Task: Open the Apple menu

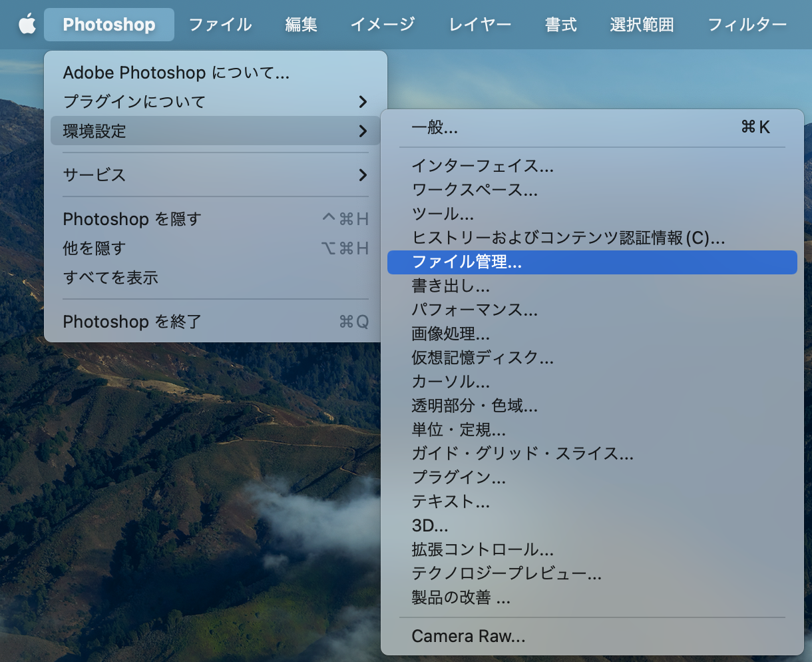Action: [25, 24]
